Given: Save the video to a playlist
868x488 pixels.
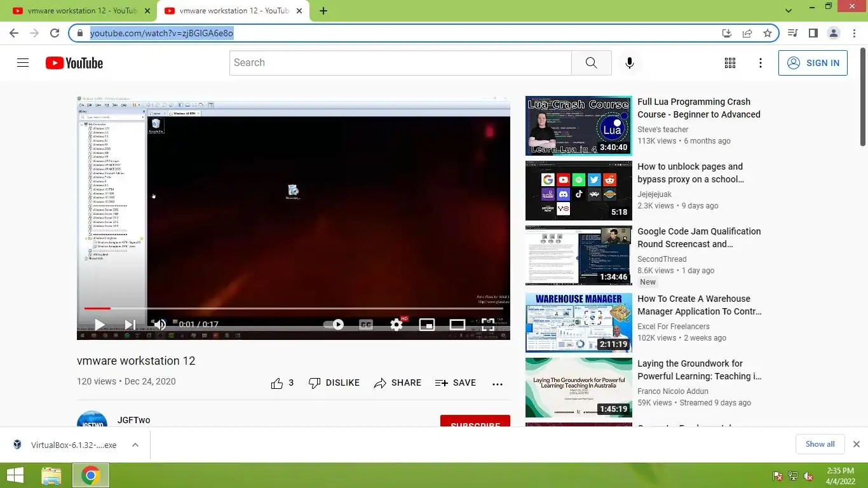Looking at the screenshot, I should click(x=456, y=383).
